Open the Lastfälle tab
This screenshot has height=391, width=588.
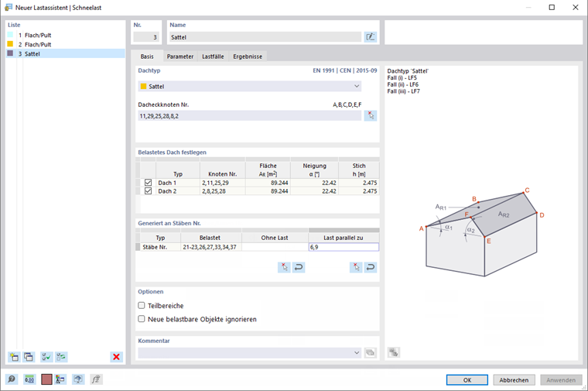213,57
